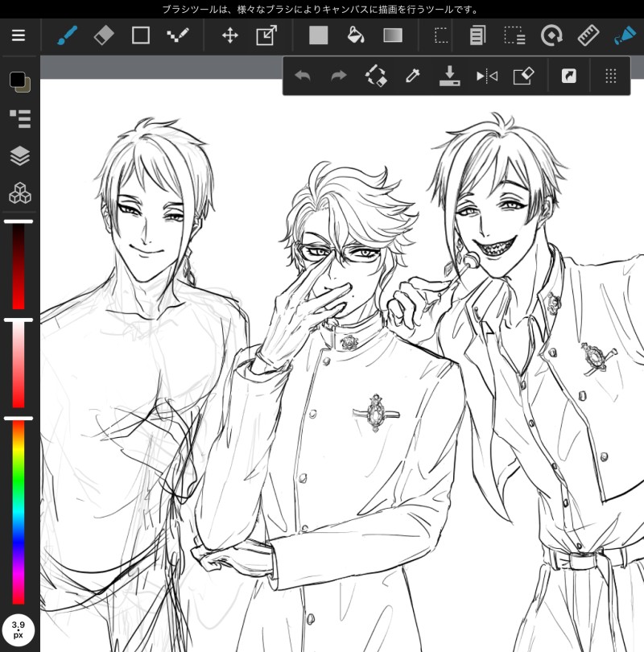This screenshot has width=644, height=652.
Task: Adjust the dark-red brightness slider
Action: pyautogui.click(x=19, y=265)
